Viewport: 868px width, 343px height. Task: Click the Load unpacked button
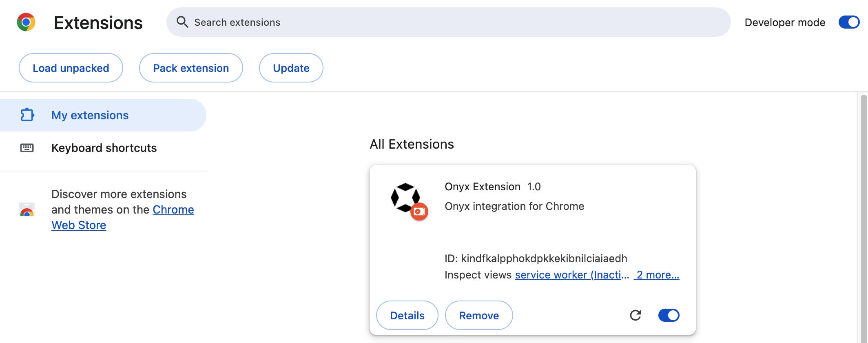[71, 68]
